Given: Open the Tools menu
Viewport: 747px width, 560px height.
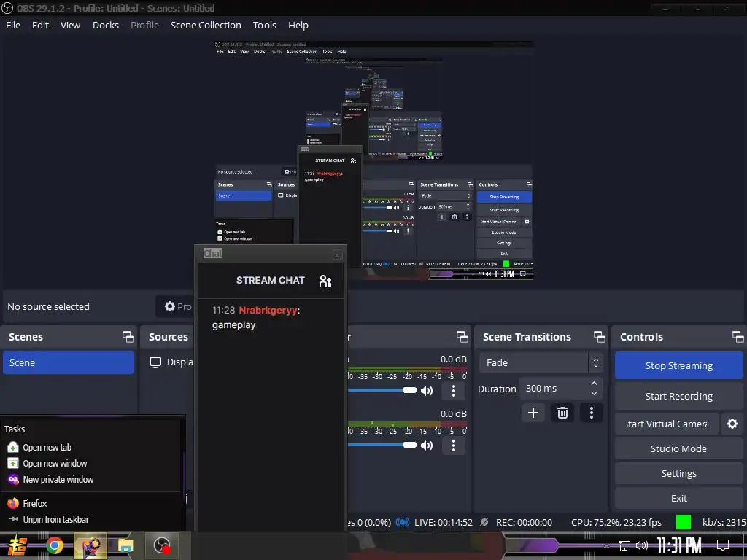Looking at the screenshot, I should 264,26.
